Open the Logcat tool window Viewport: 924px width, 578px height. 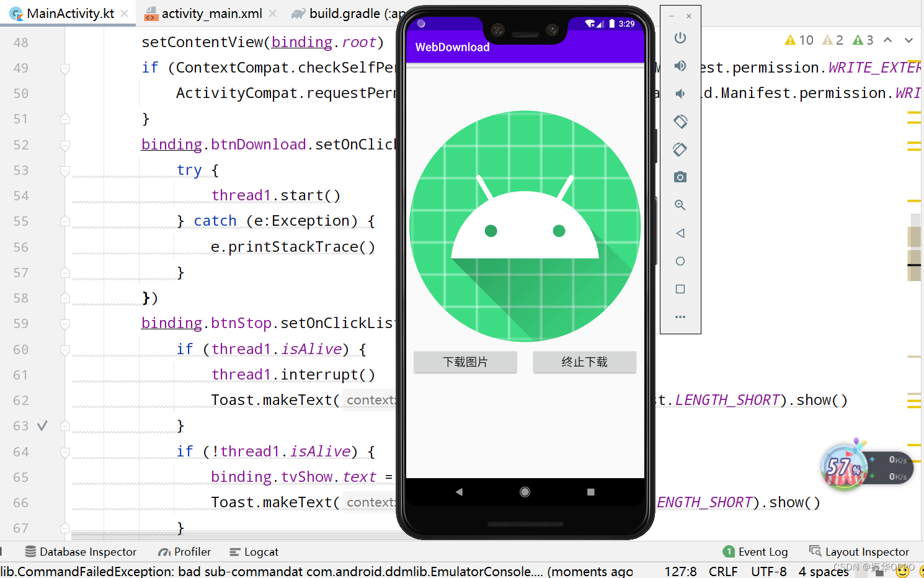click(x=254, y=552)
